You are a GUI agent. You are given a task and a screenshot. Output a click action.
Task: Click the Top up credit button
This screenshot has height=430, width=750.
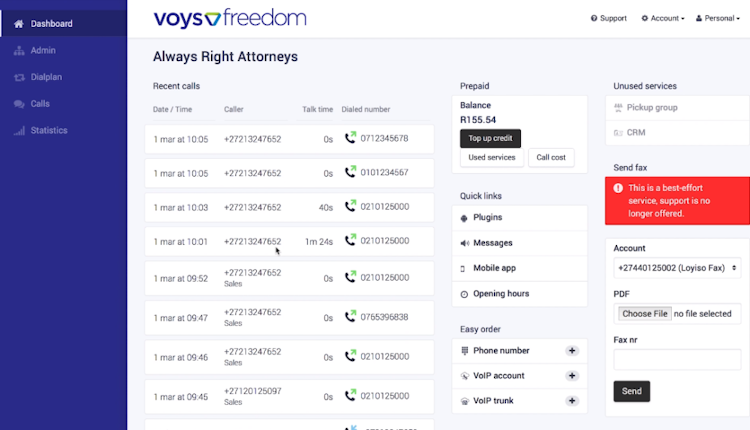click(x=490, y=138)
